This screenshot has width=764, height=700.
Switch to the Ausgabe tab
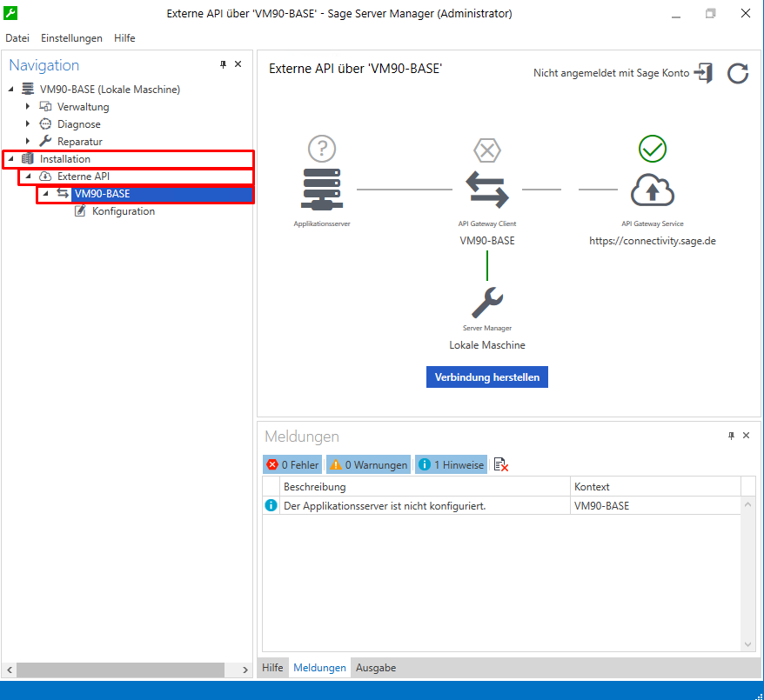coord(376,668)
